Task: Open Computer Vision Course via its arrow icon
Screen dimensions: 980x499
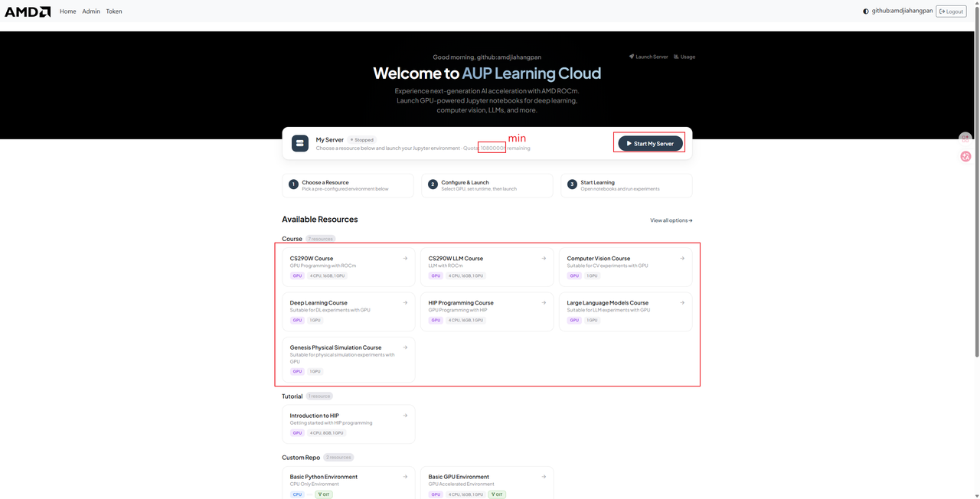Action: point(682,258)
